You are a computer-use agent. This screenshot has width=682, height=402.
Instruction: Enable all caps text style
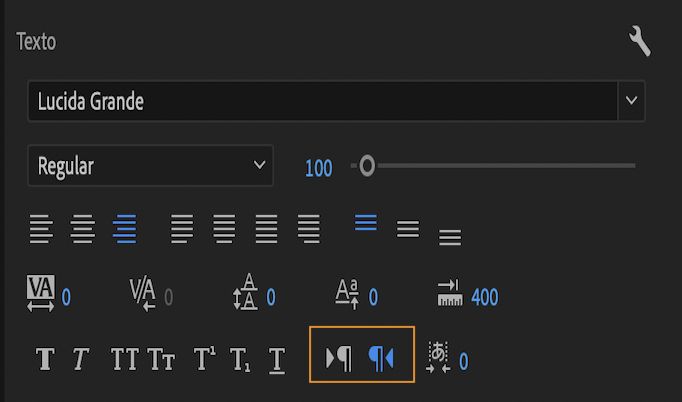pyautogui.click(x=125, y=359)
